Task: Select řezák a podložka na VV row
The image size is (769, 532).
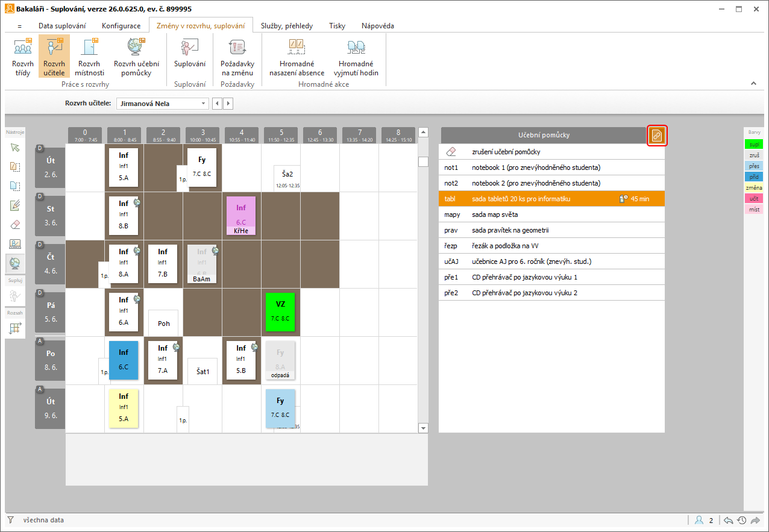Action: coord(551,246)
